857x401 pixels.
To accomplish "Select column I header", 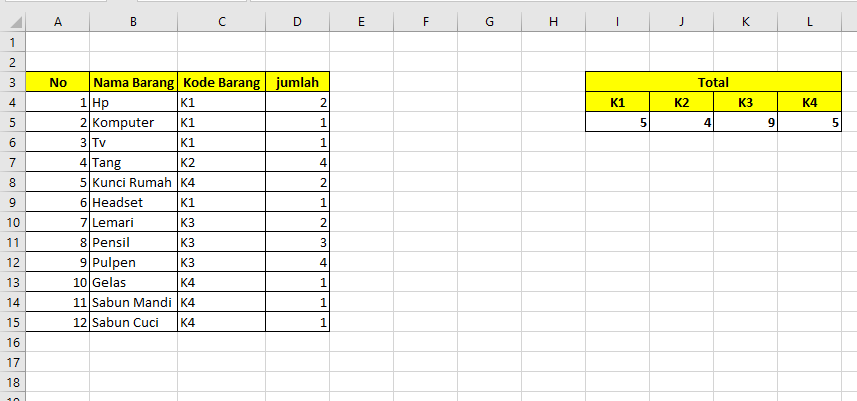I will 617,20.
